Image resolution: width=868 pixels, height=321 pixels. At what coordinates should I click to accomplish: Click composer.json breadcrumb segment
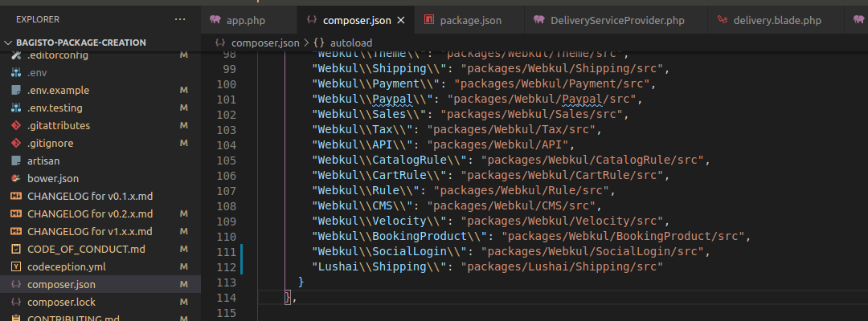265,43
